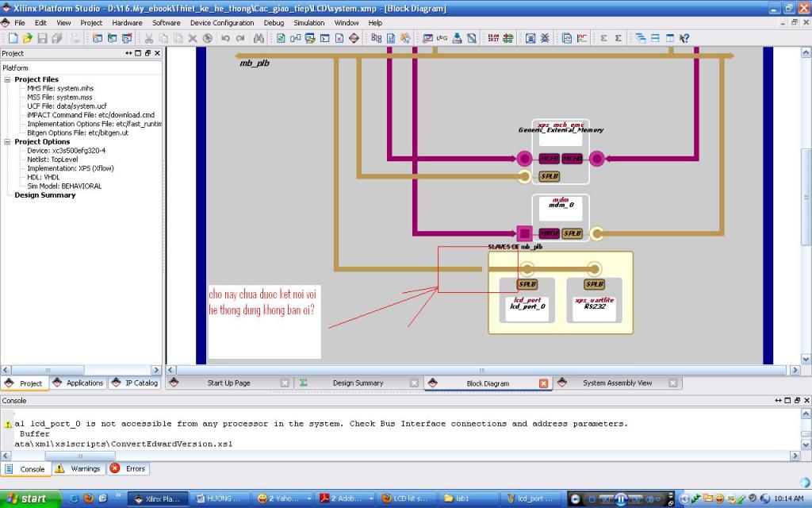This screenshot has width=812, height=508.
Task: Open the Software menu
Action: point(167,23)
